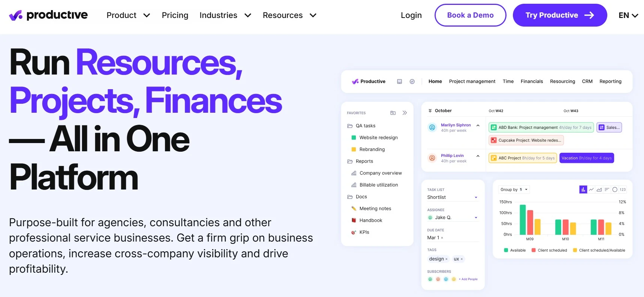
Task: Open the ABD Bank: Project management booking
Action: click(541, 128)
